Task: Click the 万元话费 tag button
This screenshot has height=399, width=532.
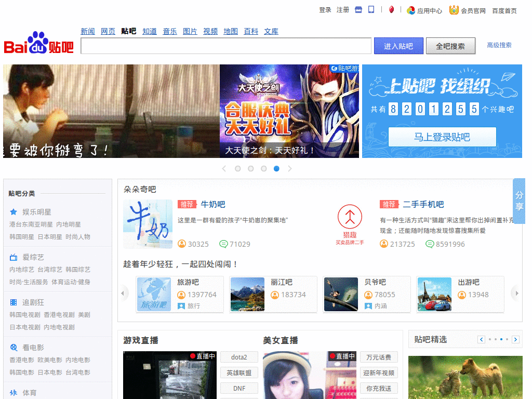Action: [379, 357]
